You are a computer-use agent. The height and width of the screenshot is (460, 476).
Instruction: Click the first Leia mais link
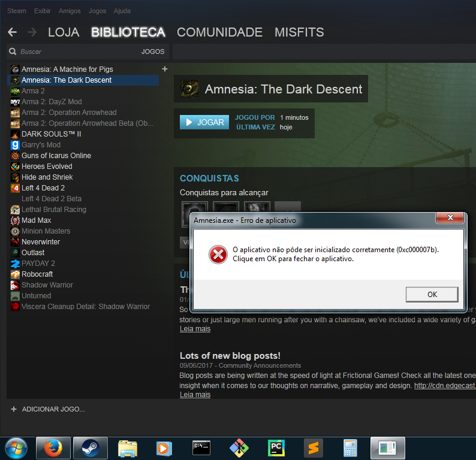pyautogui.click(x=195, y=329)
